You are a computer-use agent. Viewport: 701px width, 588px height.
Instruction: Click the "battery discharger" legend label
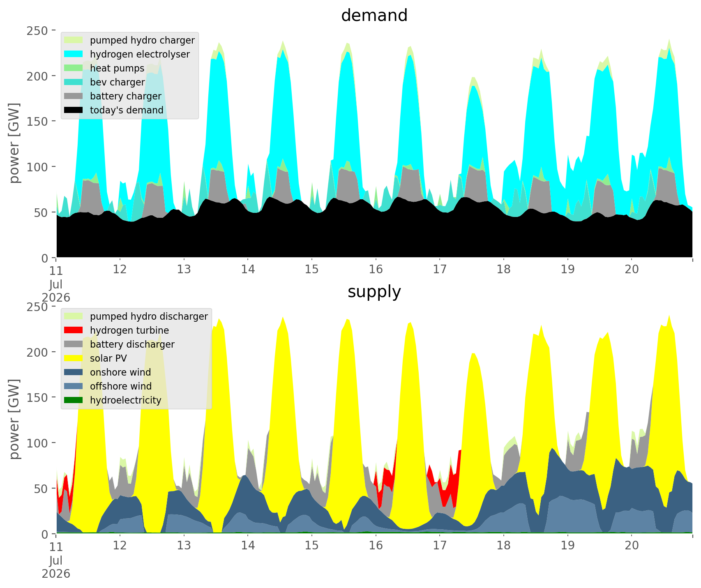(x=132, y=344)
